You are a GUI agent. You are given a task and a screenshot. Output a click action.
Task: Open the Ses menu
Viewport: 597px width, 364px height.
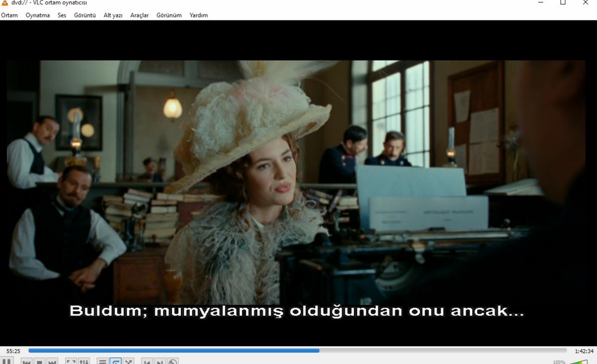(x=62, y=15)
